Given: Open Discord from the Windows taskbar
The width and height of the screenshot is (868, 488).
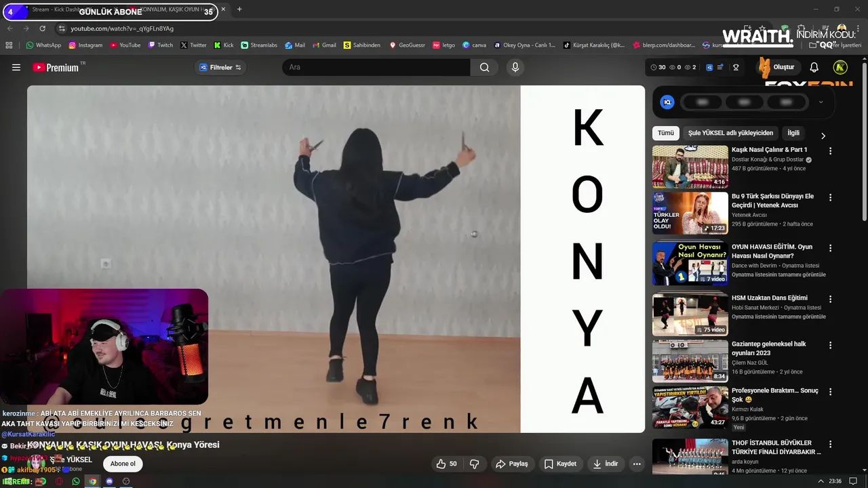Looking at the screenshot, I should [109, 481].
